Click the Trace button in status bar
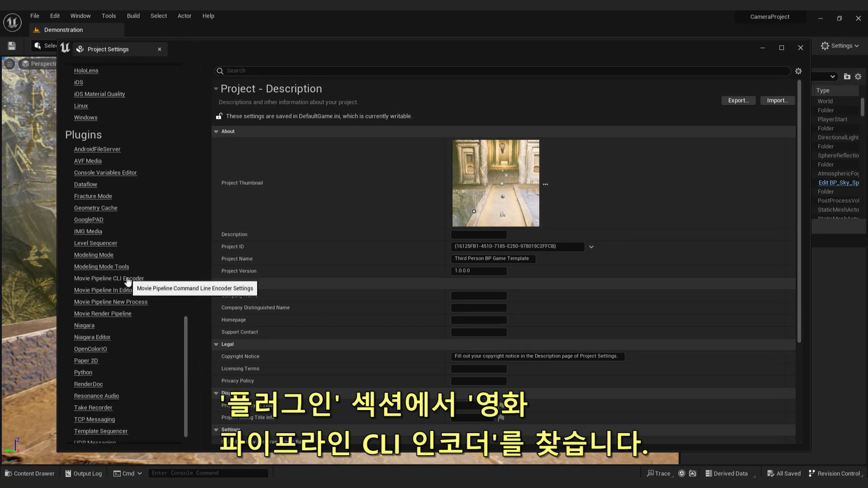The width and height of the screenshot is (868, 488). [x=659, y=473]
